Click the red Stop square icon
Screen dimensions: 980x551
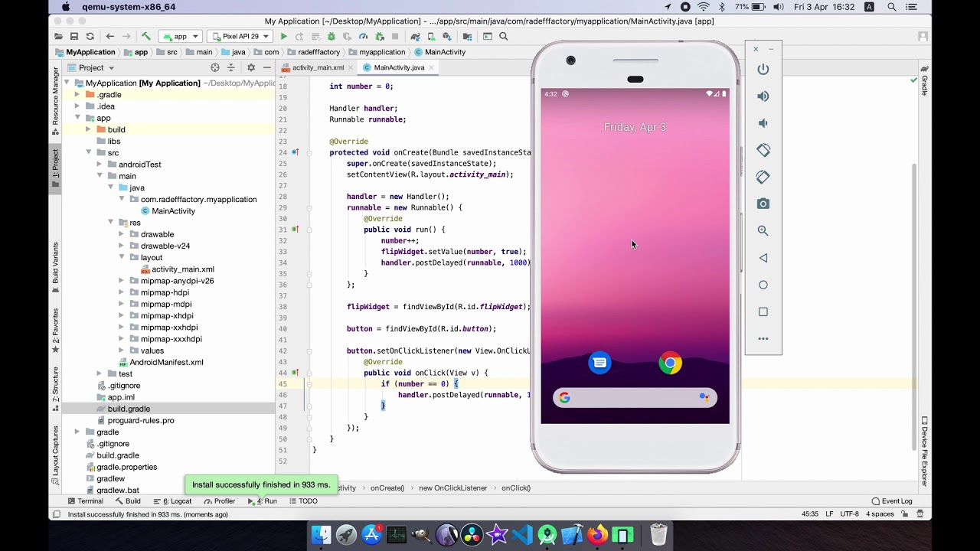[x=395, y=36]
